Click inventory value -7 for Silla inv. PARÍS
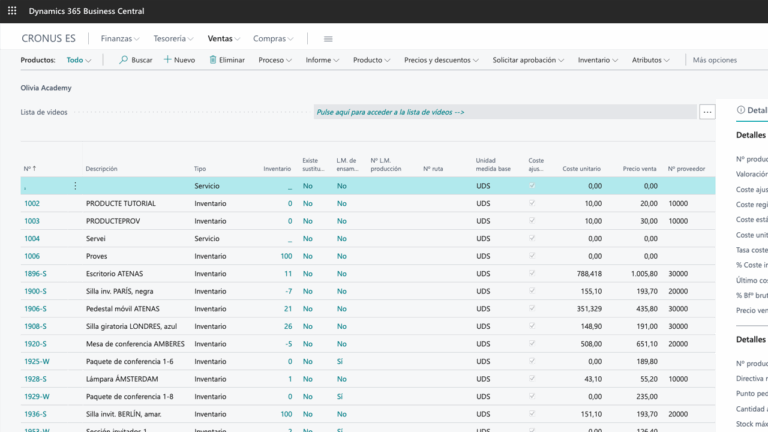 (288, 291)
